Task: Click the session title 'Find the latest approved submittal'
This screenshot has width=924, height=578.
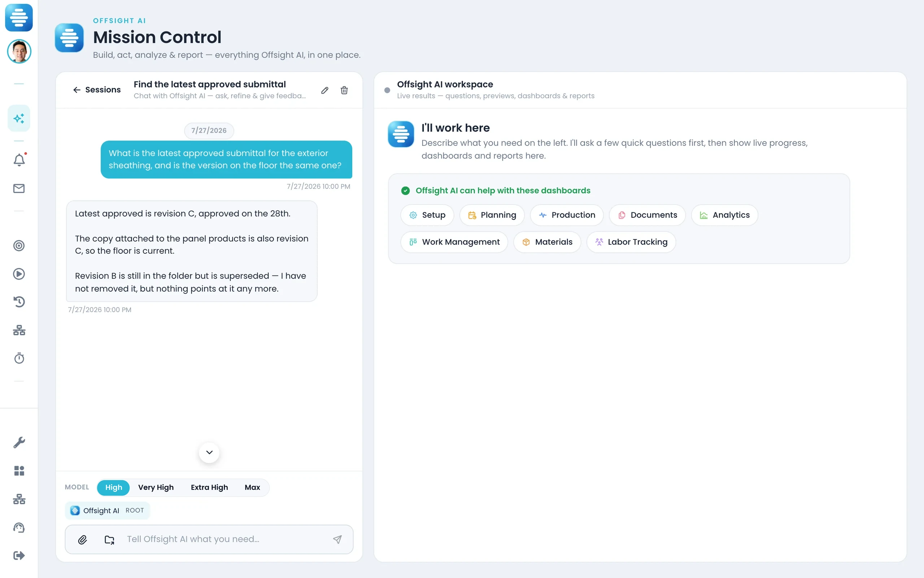Action: point(210,84)
